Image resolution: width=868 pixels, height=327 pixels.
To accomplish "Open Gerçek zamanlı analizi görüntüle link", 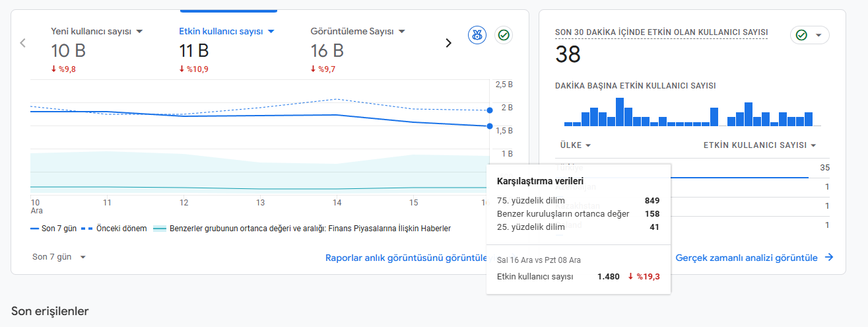I will click(x=754, y=258).
